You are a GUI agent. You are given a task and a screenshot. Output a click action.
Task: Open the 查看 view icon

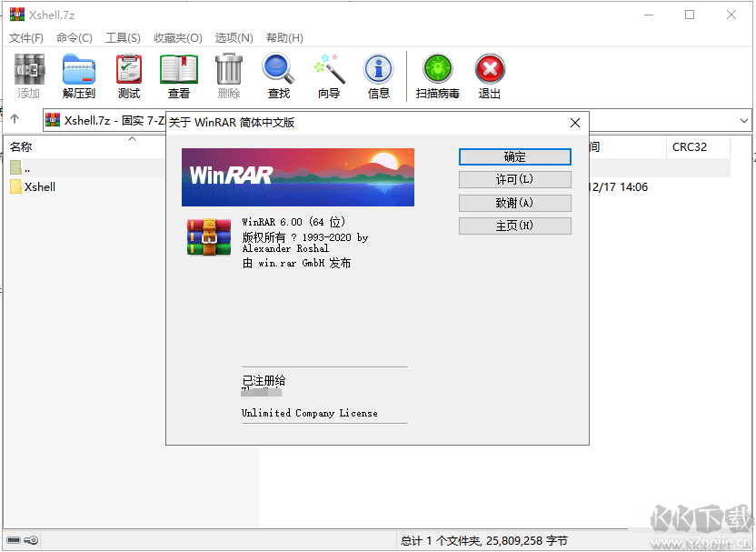(178, 73)
